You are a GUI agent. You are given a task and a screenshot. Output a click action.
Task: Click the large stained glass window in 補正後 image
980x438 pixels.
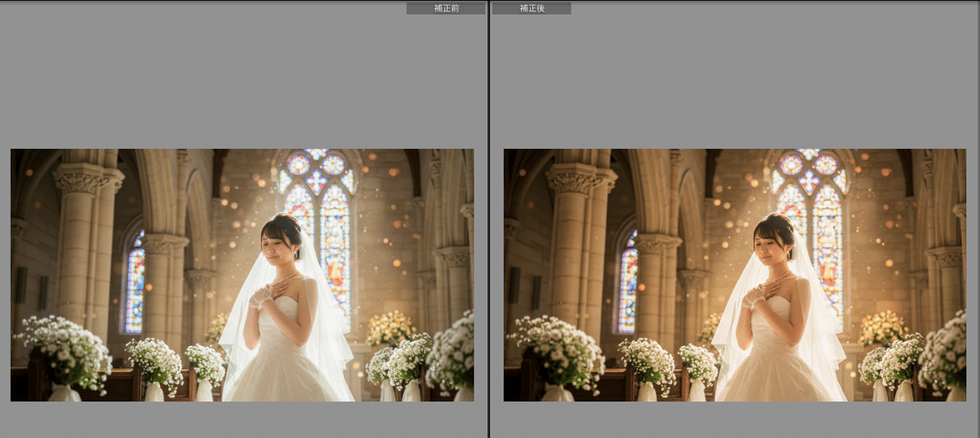(x=810, y=221)
